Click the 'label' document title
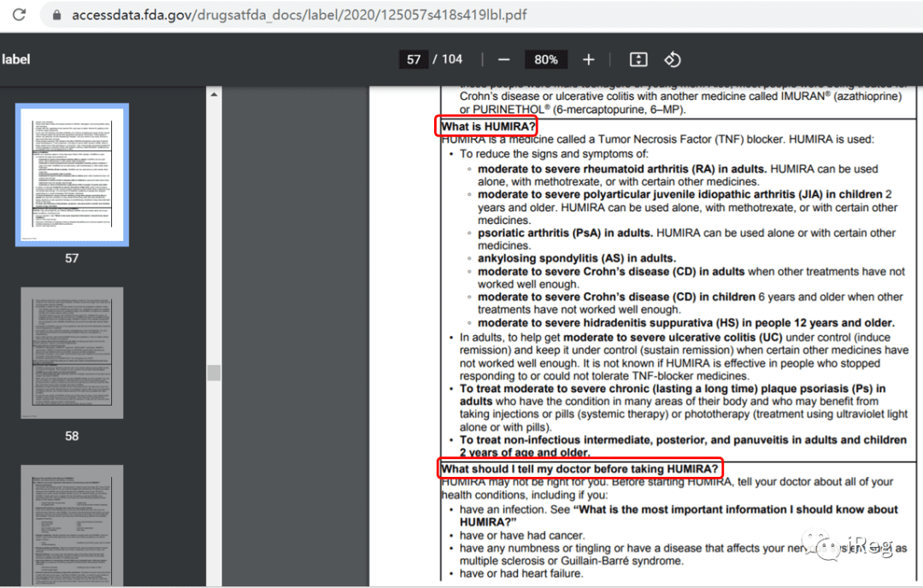This screenshot has height=588, width=923. pyautogui.click(x=16, y=60)
